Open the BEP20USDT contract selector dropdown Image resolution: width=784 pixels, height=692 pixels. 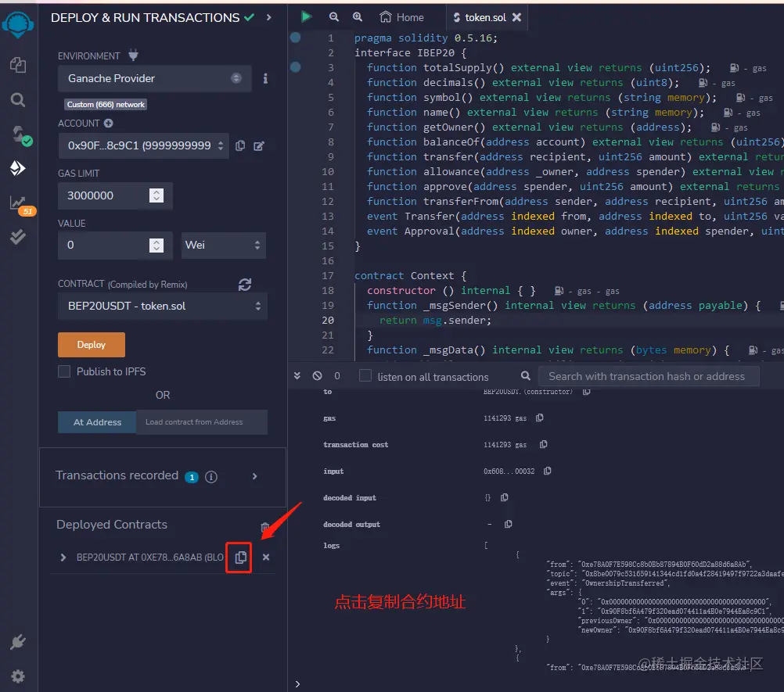tap(163, 306)
